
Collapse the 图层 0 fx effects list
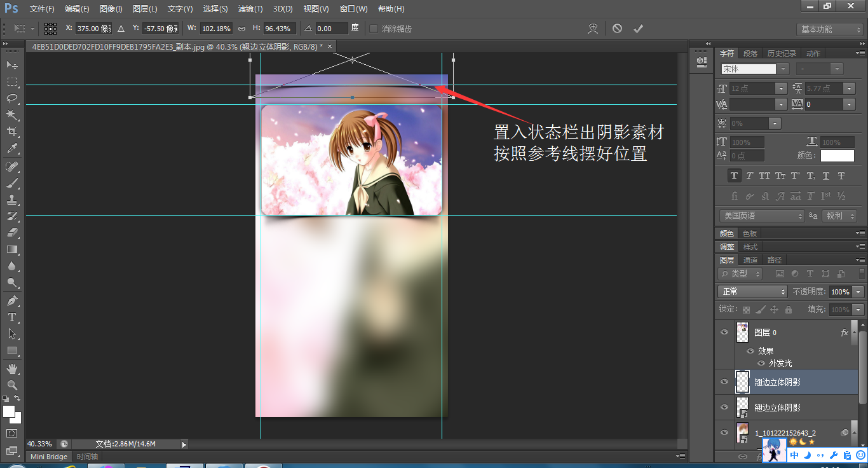[853, 333]
